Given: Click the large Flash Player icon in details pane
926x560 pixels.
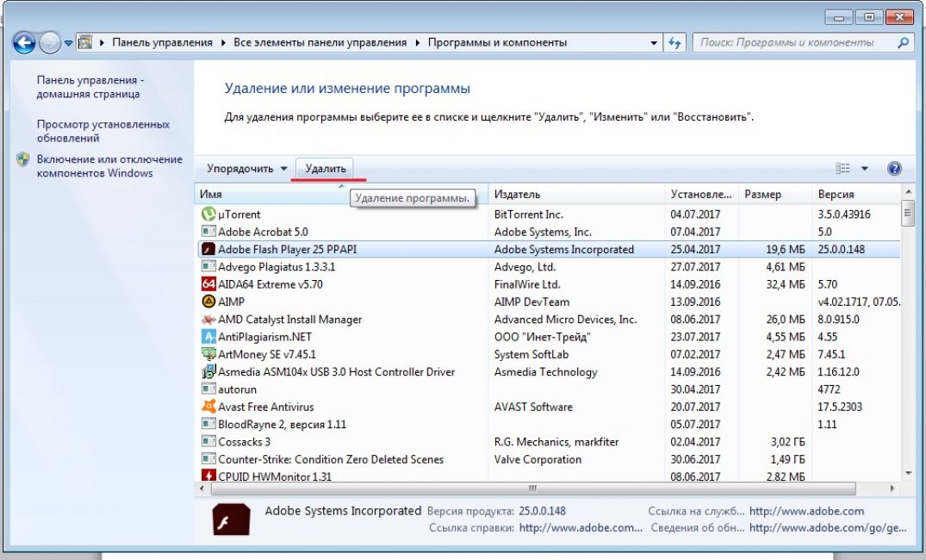Looking at the screenshot, I should (x=231, y=520).
